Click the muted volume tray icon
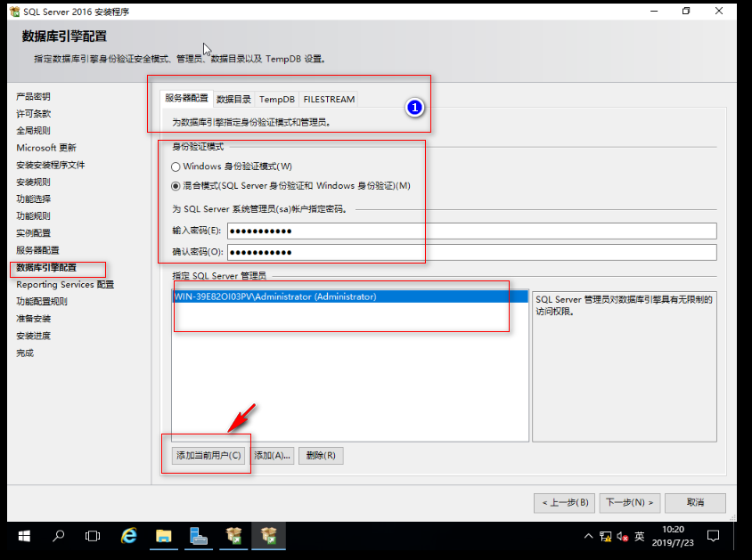This screenshot has width=752, height=560. (x=622, y=537)
